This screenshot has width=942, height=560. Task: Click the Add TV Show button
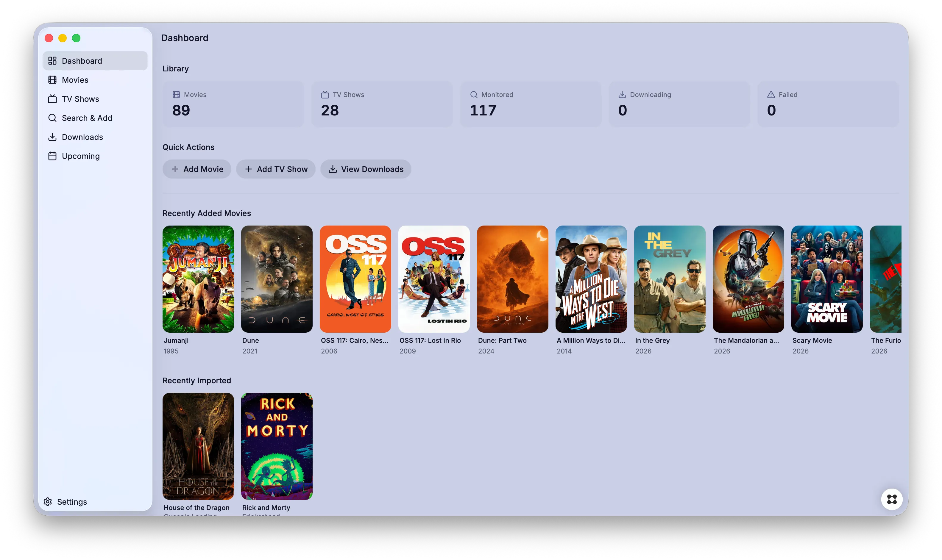click(x=276, y=169)
